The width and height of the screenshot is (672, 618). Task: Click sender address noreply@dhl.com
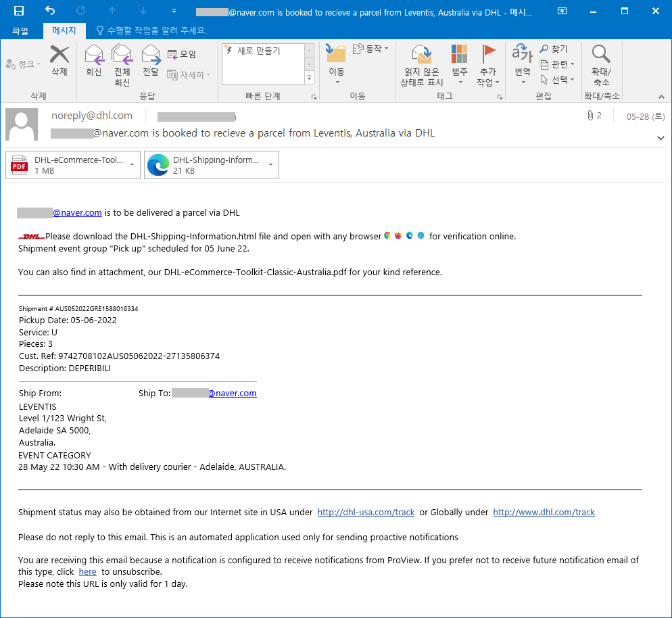[92, 116]
